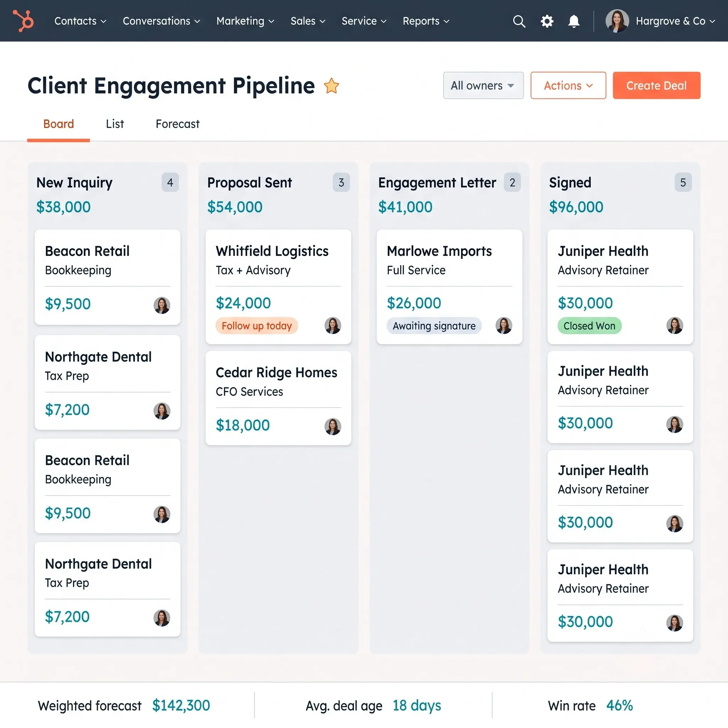Click the $24,000 Whitfield Logistics amount
This screenshot has height=728, width=728.
coord(243,303)
